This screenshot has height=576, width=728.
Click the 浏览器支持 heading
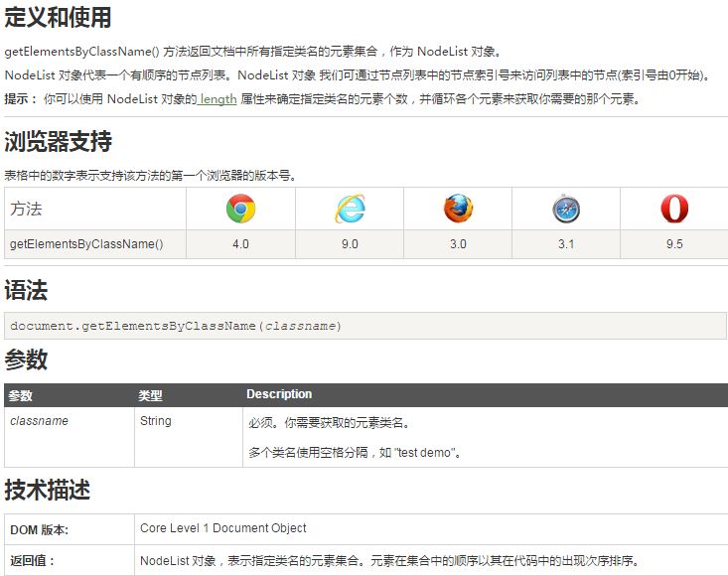pyautogui.click(x=58, y=141)
